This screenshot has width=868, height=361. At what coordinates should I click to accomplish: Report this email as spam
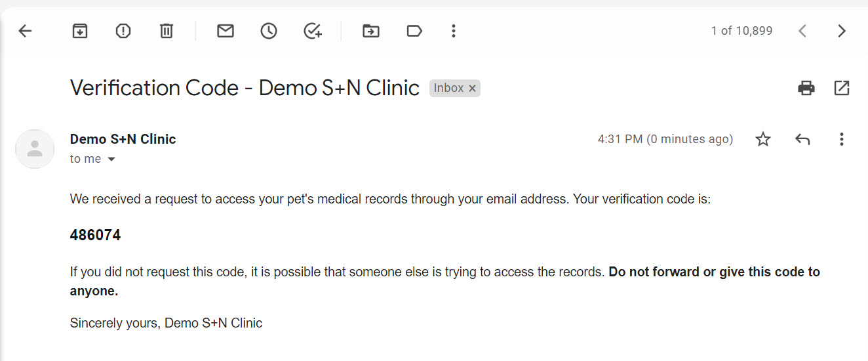click(x=123, y=31)
